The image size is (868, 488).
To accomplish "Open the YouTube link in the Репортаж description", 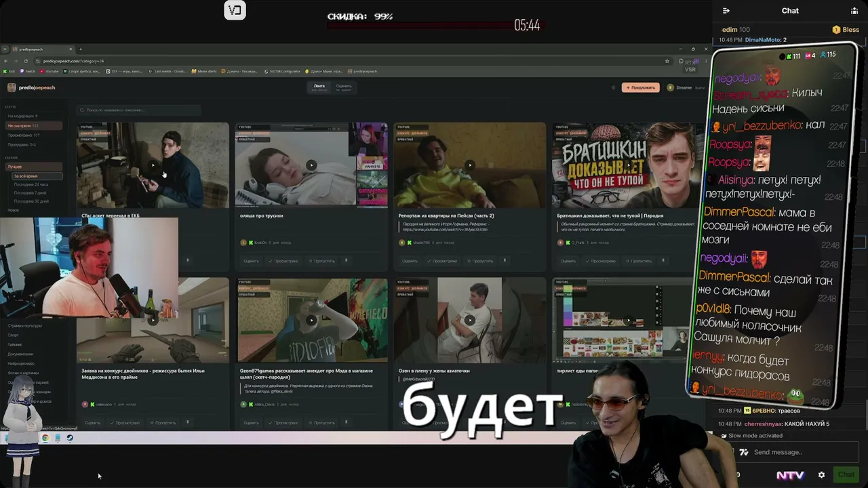I will pyautogui.click(x=445, y=229).
